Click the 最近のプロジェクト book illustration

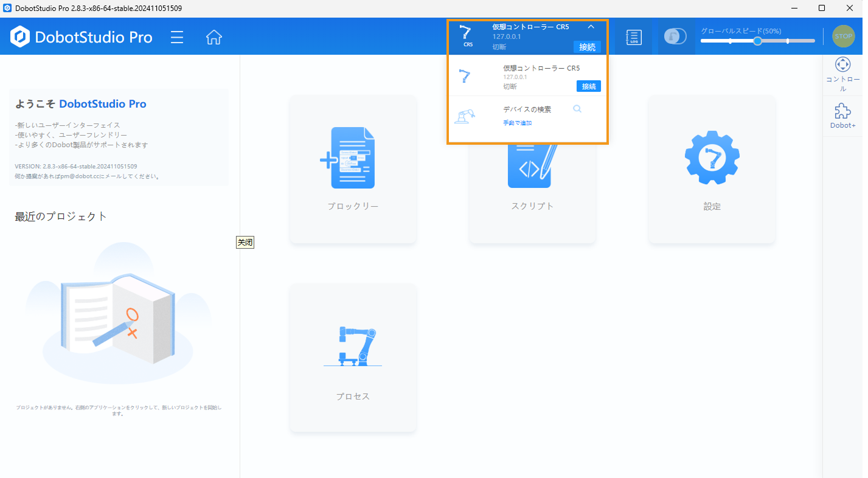(118, 313)
